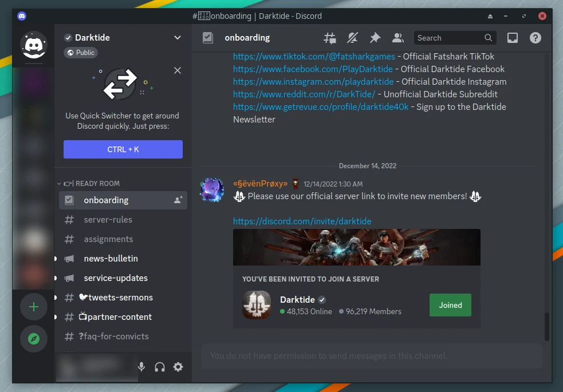
Task: Click the CTRL + K button
Action: click(x=123, y=149)
